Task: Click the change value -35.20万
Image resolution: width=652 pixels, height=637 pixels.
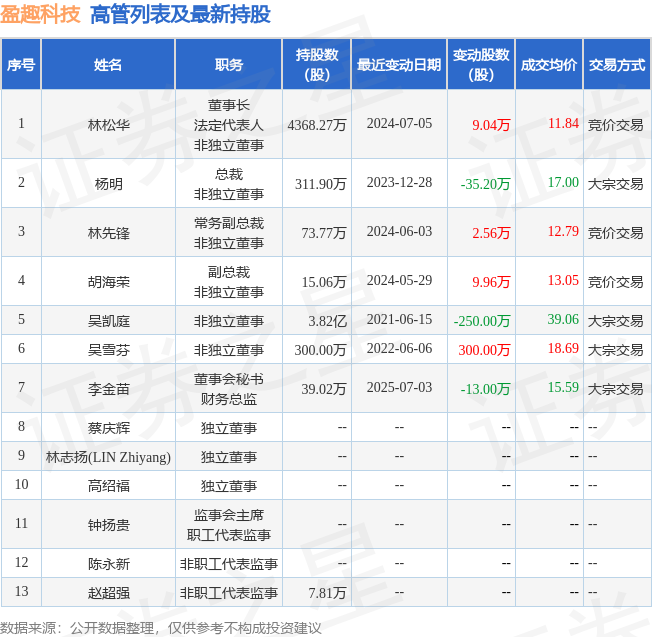Action: (485, 184)
